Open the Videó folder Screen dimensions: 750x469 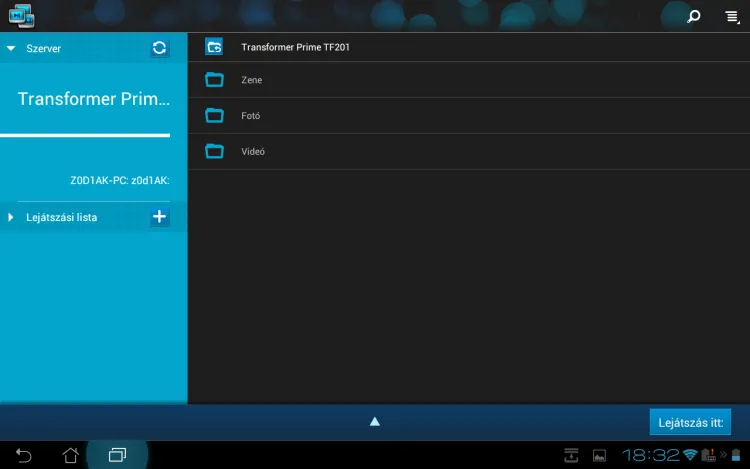(252, 152)
